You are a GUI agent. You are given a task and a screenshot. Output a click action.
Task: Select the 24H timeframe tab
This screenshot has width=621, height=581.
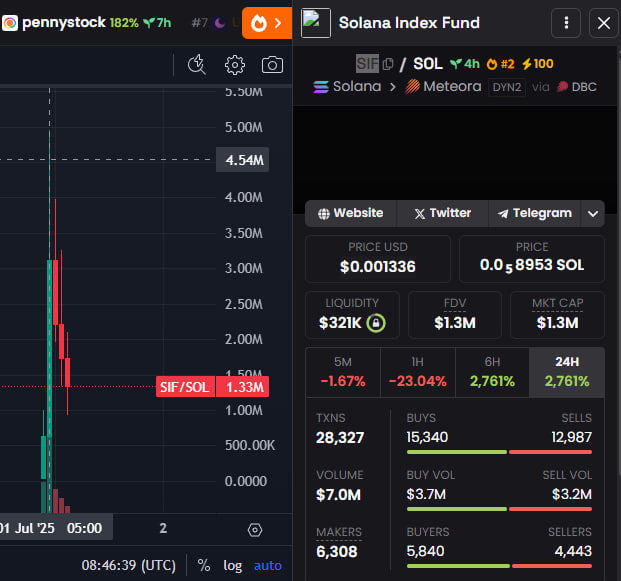(567, 373)
